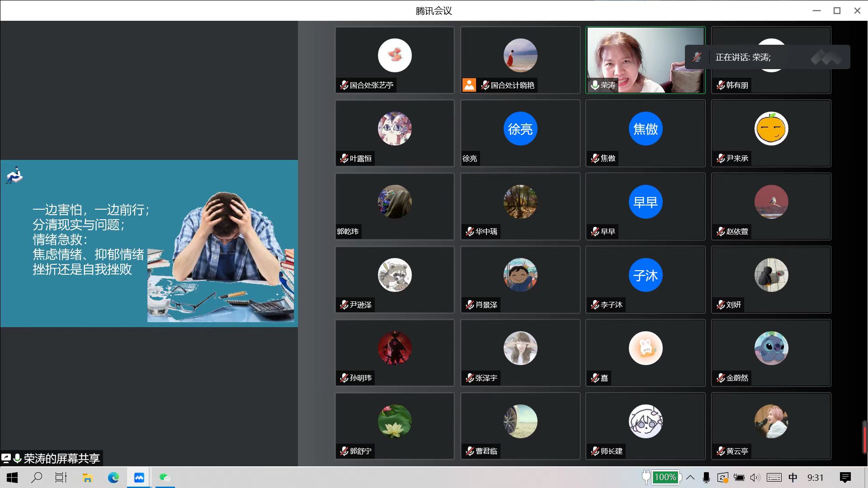Expand hidden system tray icons chevron
Viewport: 868px width, 488px height.
coord(690,478)
